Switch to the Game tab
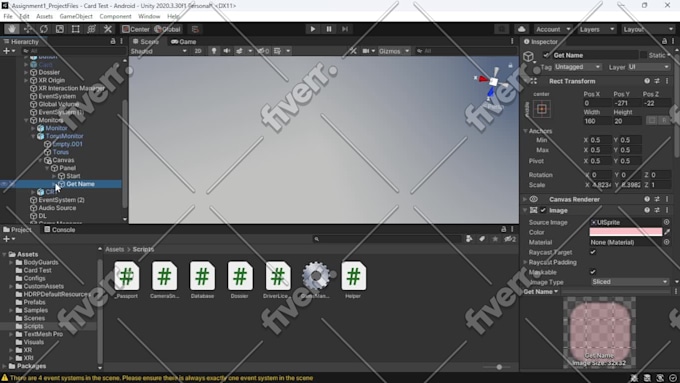The height and width of the screenshot is (383, 680). click(x=183, y=42)
